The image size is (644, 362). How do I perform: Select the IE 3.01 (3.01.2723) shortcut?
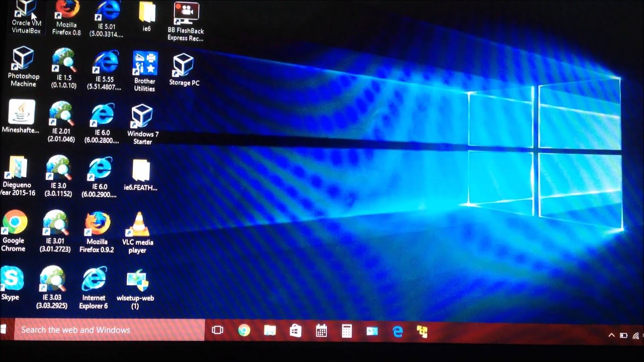55,231
